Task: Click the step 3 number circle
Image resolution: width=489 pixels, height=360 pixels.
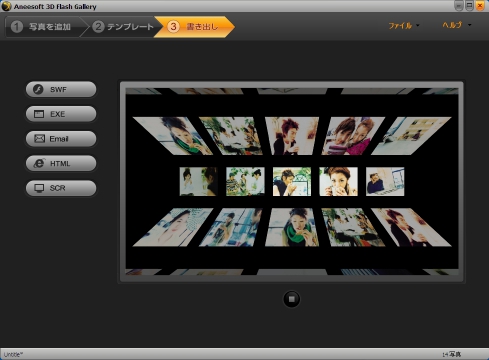Action: (173, 27)
